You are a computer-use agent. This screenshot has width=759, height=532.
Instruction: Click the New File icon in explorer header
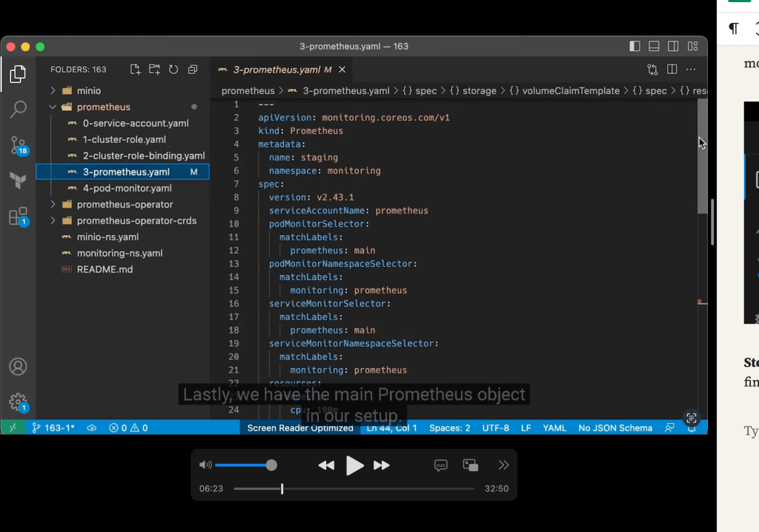[x=136, y=69]
